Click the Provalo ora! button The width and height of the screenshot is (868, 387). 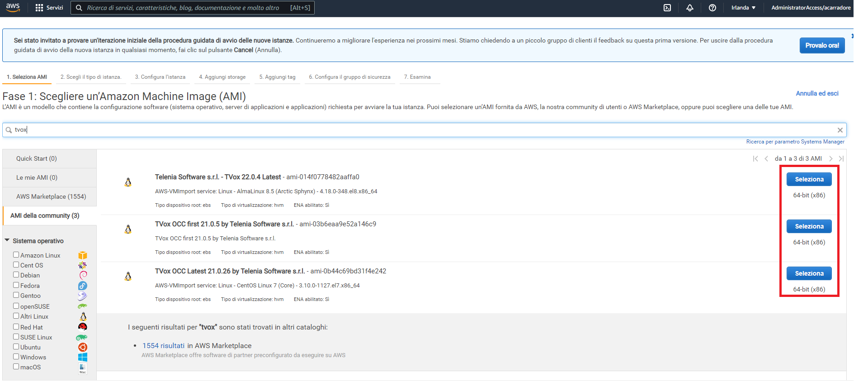[x=822, y=45]
